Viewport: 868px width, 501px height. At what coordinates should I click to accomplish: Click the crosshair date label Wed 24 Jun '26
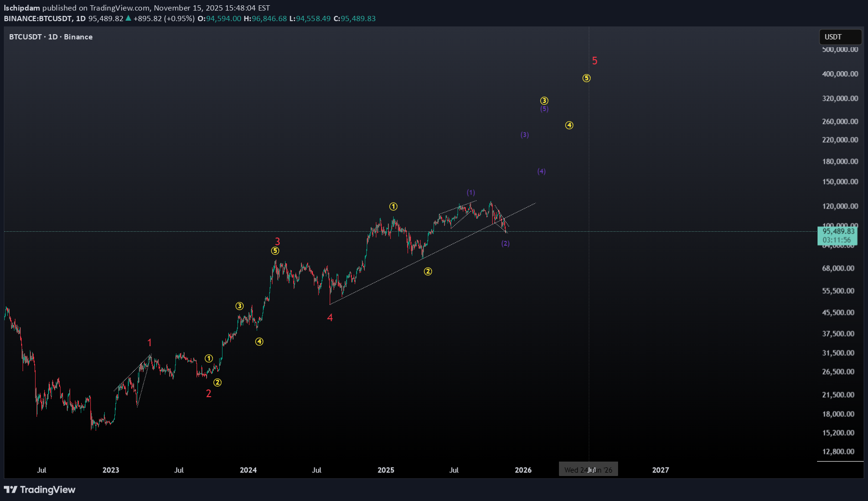588,470
